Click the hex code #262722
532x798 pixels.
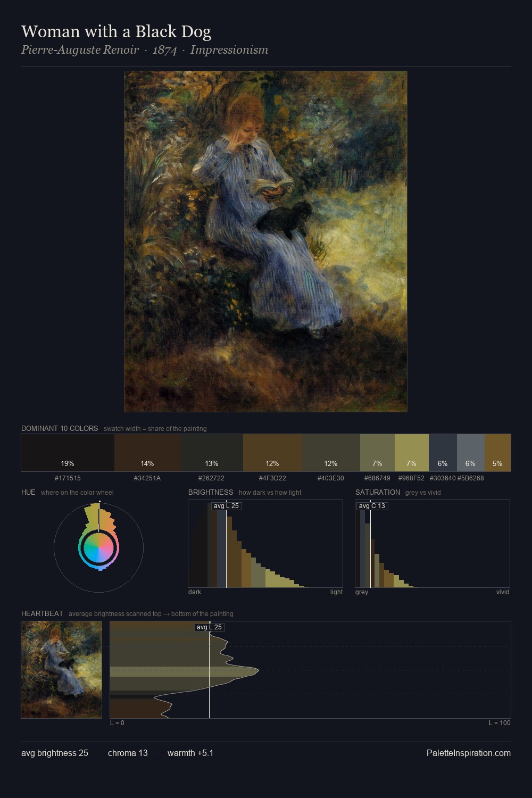(x=211, y=478)
